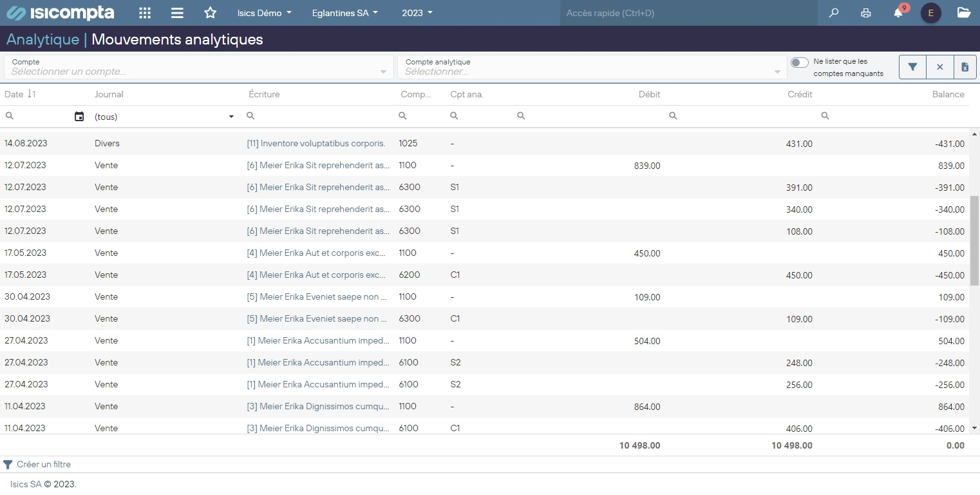Sort by the Journal column header
Screen dimensions: 980x495
coord(109,95)
